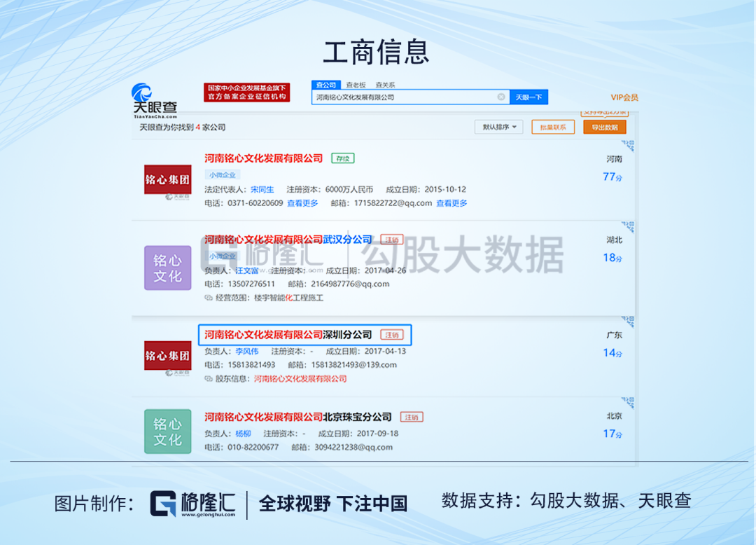The height and width of the screenshot is (545, 756).
Task: Click the 河南 region label
Action: click(615, 159)
